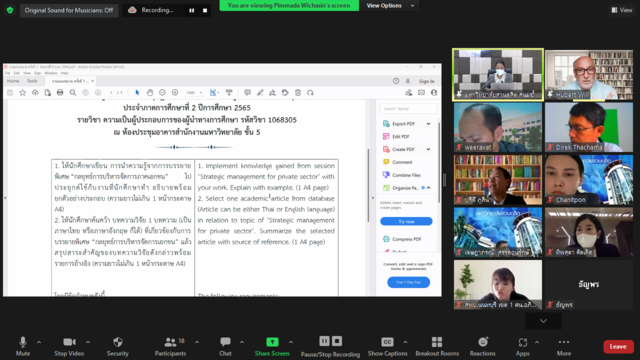Stop recording via top indicator

tap(205, 11)
